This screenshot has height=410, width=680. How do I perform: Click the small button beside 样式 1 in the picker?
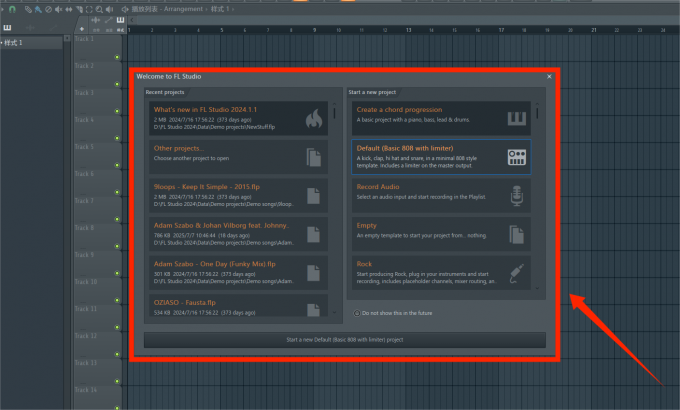pyautogui.click(x=67, y=38)
